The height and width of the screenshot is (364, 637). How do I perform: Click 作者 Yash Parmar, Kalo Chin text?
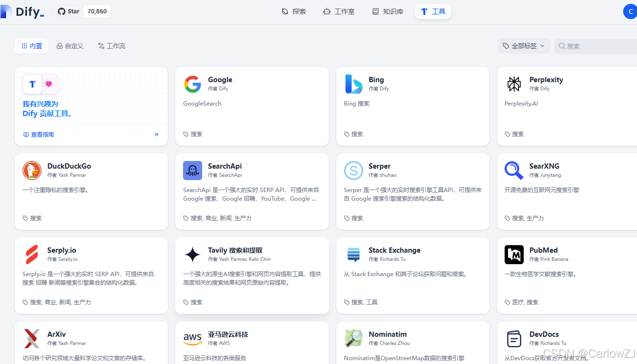239,259
